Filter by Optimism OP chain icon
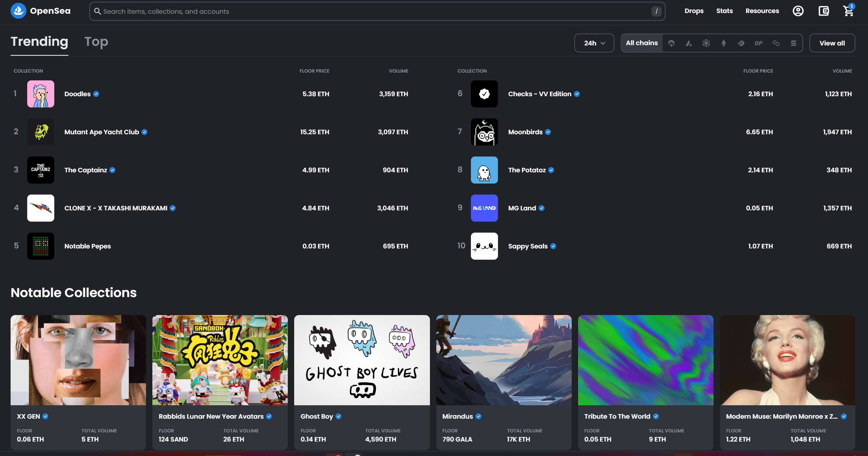 [x=758, y=43]
